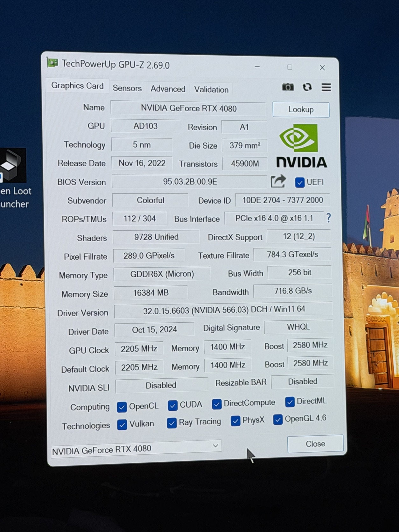Click the Die Size value 379 mm²
The width and height of the screenshot is (399, 532).
[244, 145]
